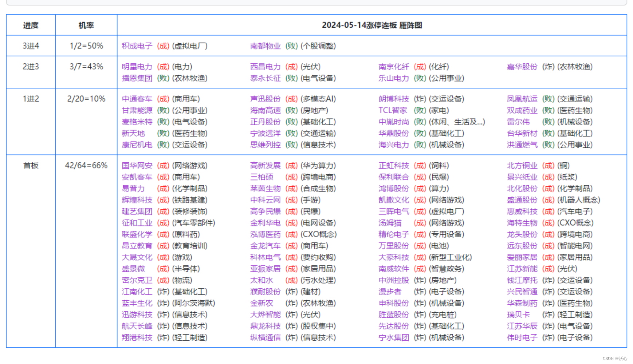Open the 纵横通信 stock link
The width and height of the screenshot is (633, 364).
click(x=266, y=338)
